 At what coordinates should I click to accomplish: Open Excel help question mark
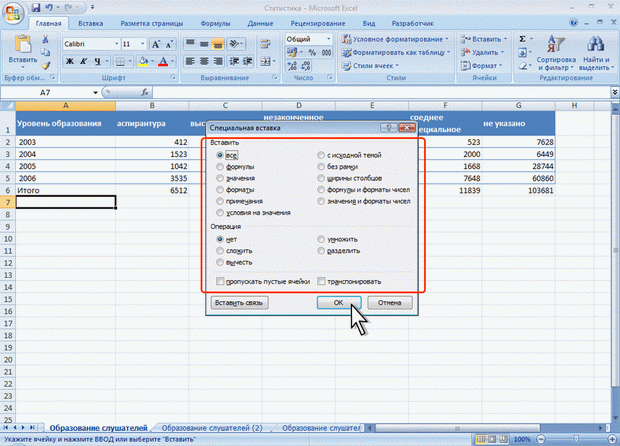(x=574, y=23)
